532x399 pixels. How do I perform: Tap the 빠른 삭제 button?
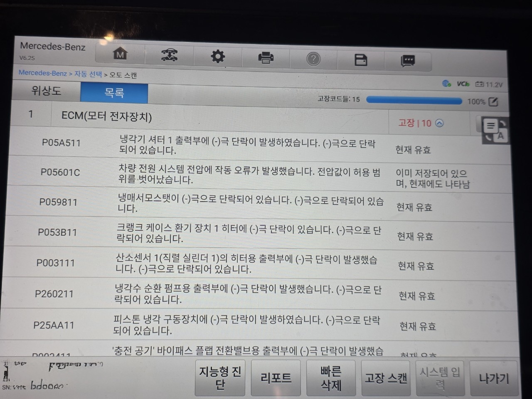[x=331, y=378]
